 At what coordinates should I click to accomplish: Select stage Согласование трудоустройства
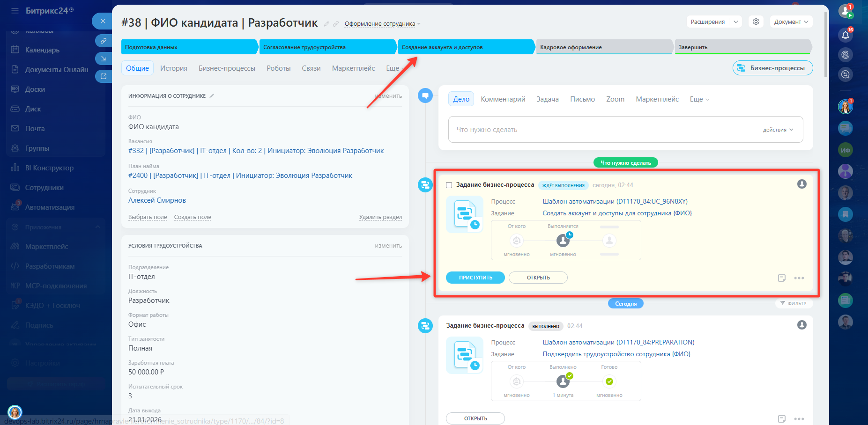tap(328, 47)
